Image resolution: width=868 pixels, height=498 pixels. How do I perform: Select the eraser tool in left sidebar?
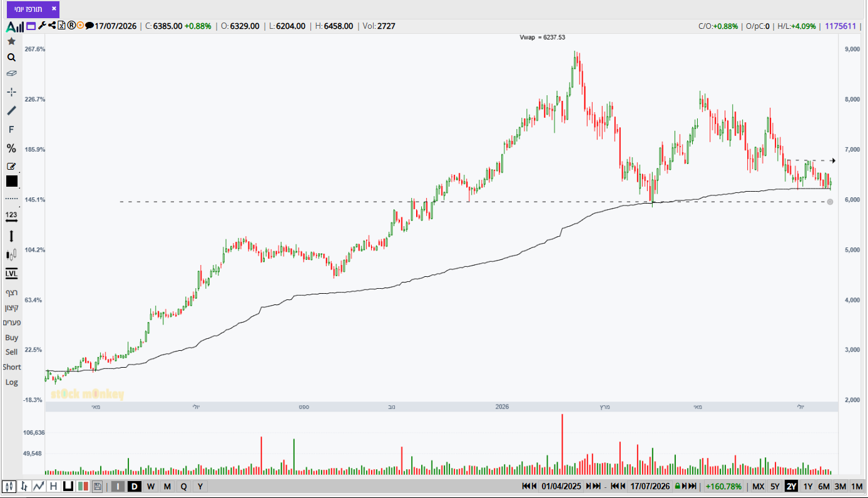(x=11, y=73)
